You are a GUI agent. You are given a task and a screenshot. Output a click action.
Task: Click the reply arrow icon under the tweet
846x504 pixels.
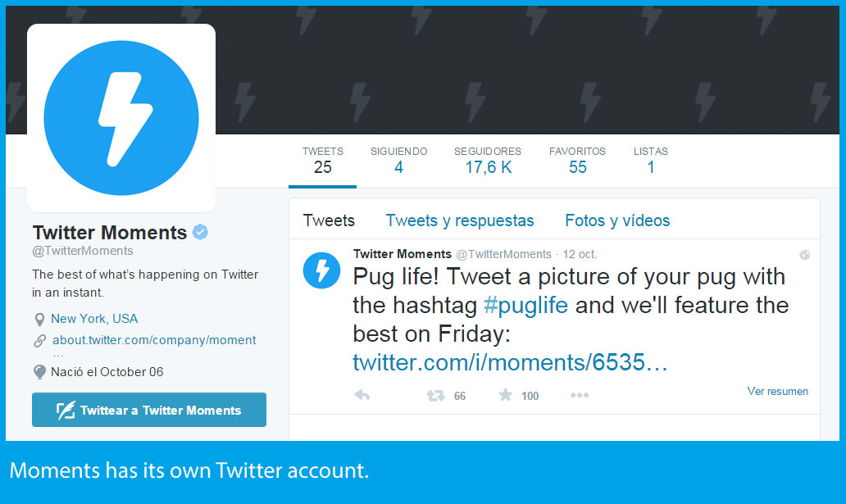[362, 395]
